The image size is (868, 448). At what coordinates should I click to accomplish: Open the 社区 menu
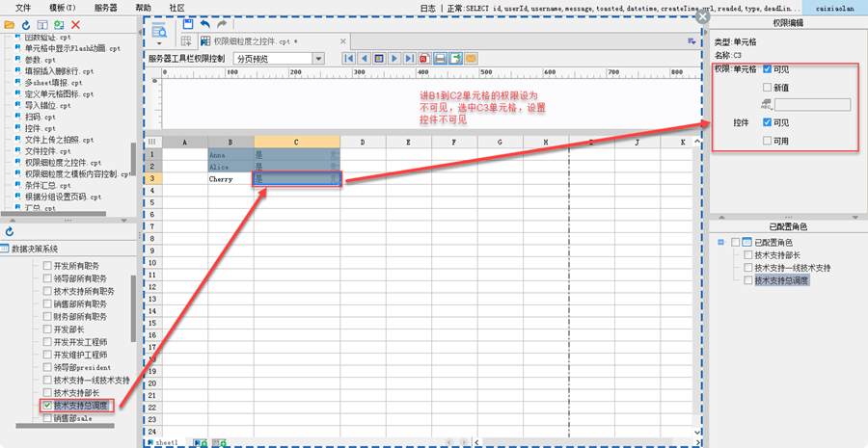click(x=177, y=8)
